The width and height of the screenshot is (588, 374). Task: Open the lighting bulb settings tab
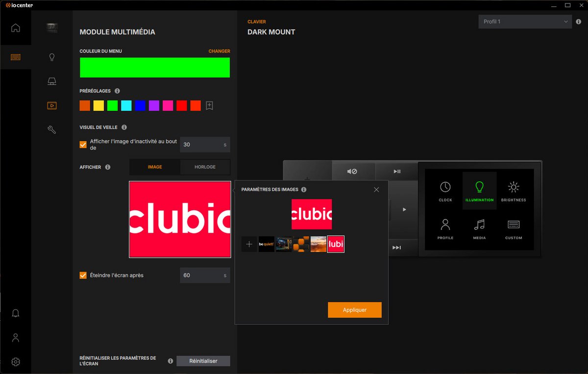52,57
